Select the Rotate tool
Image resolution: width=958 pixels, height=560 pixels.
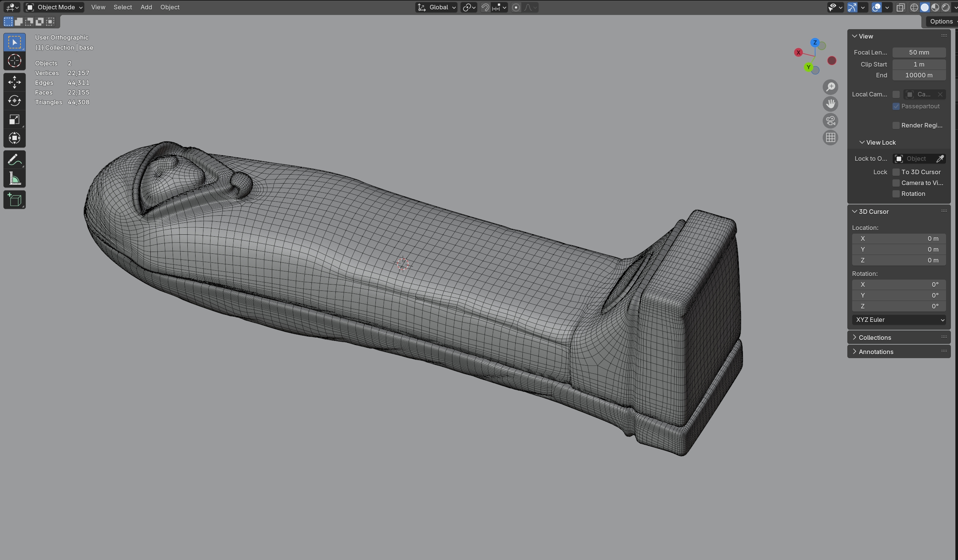coord(15,101)
